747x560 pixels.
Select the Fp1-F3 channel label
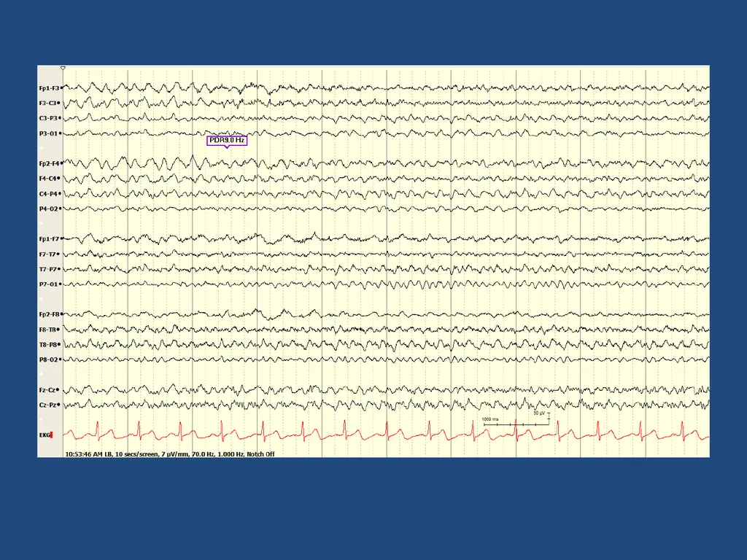click(49, 88)
